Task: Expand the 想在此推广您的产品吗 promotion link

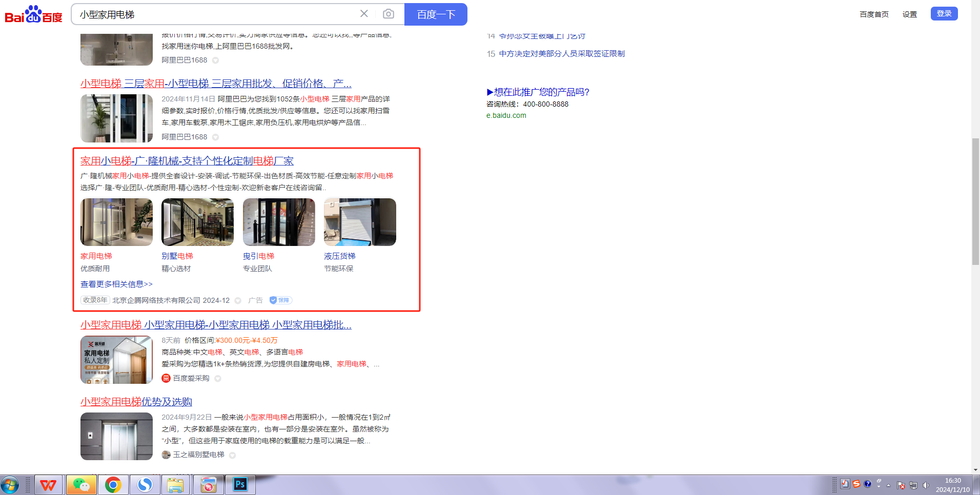Action: [x=538, y=92]
